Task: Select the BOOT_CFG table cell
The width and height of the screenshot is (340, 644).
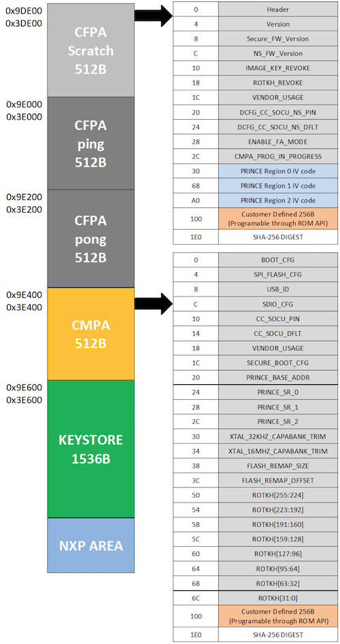Action: pyautogui.click(x=278, y=260)
